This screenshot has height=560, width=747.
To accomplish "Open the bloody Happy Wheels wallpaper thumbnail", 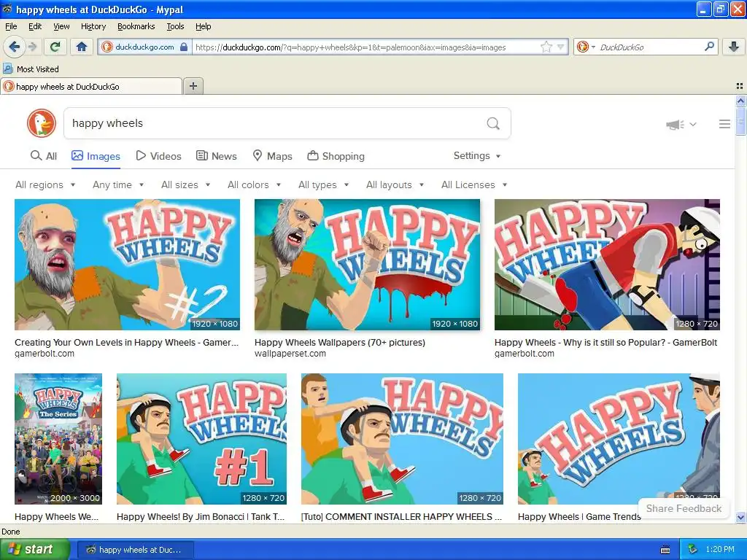I will click(368, 264).
